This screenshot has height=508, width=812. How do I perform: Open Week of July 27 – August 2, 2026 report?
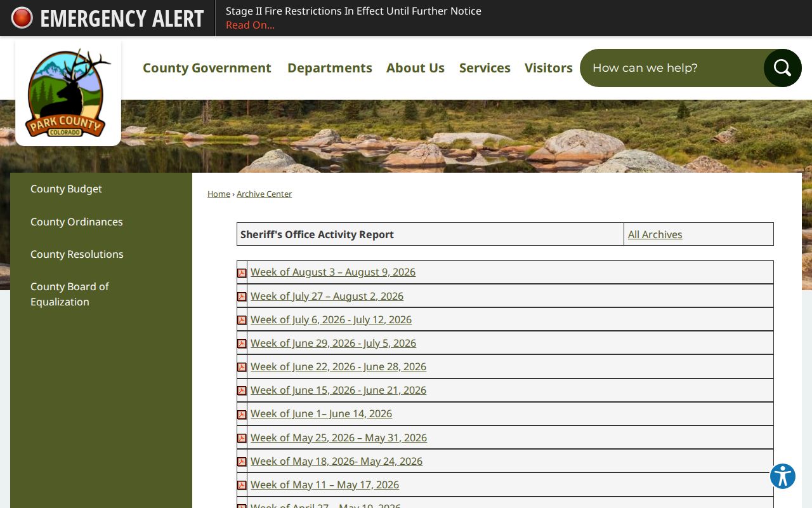[x=327, y=296]
